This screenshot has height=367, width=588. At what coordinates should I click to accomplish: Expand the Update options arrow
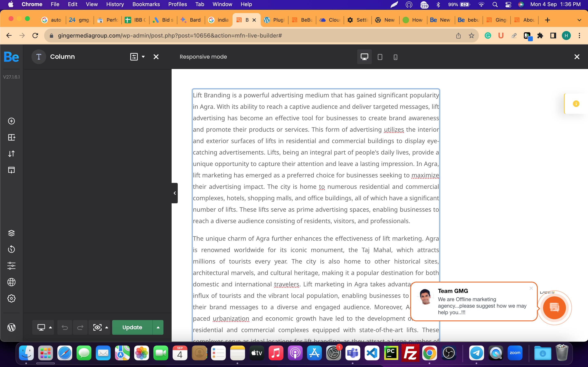pos(158,327)
